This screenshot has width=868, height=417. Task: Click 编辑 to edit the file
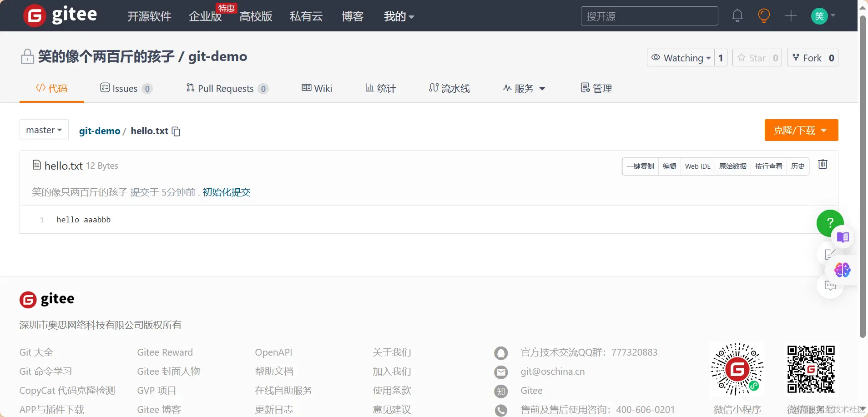[x=669, y=166]
